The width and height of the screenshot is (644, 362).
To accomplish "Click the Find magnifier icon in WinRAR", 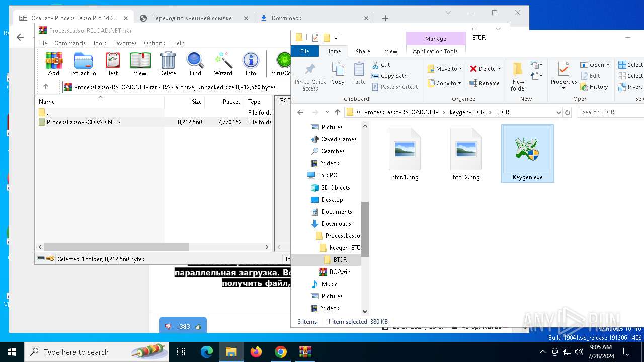I will pyautogui.click(x=195, y=64).
